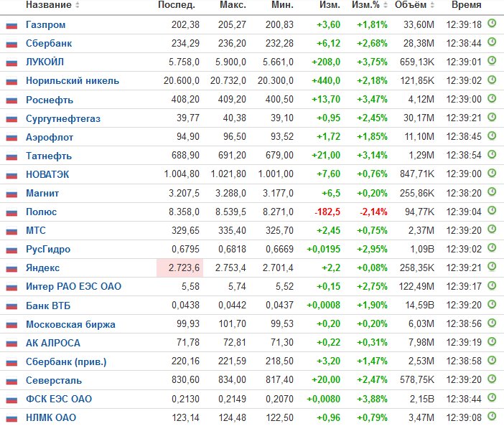Open the Северсталь stock link
The width and height of the screenshot is (504, 426).
coord(54,380)
